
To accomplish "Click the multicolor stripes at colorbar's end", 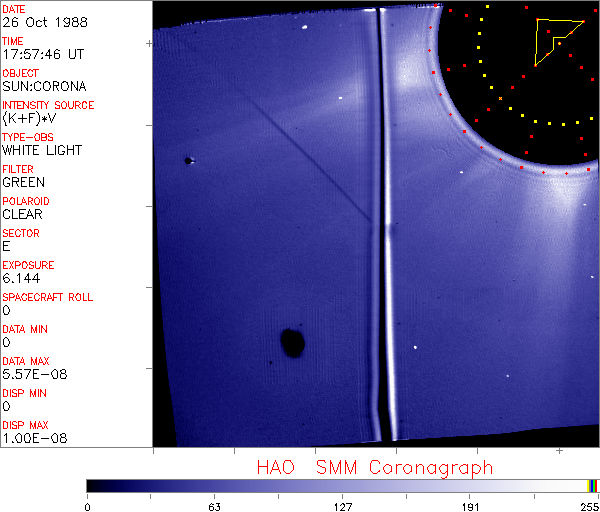I will [x=592, y=486].
